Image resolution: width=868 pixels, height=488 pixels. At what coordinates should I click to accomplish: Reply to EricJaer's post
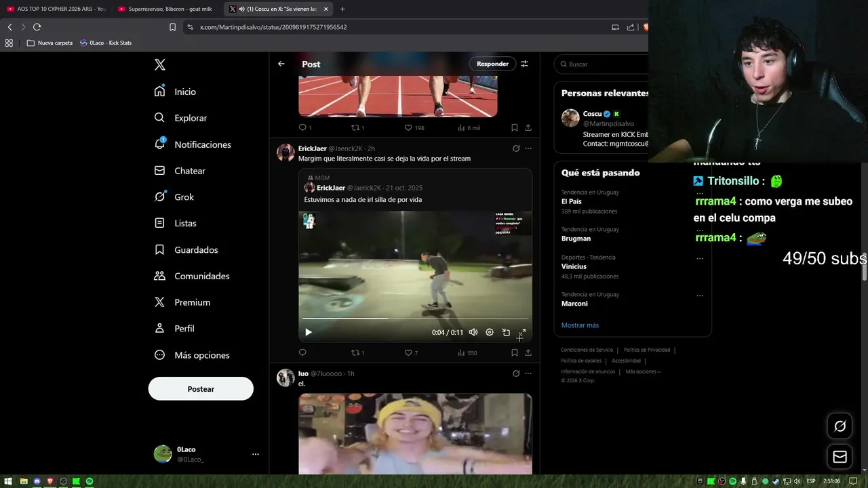pyautogui.click(x=302, y=352)
